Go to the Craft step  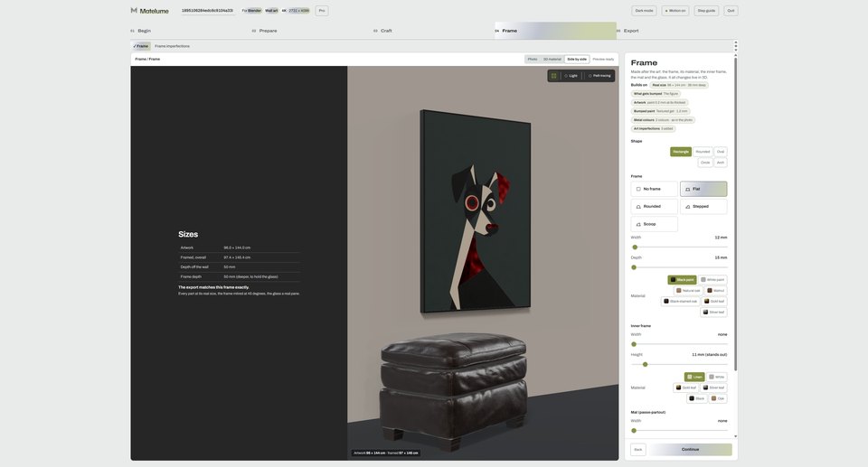tap(433, 31)
